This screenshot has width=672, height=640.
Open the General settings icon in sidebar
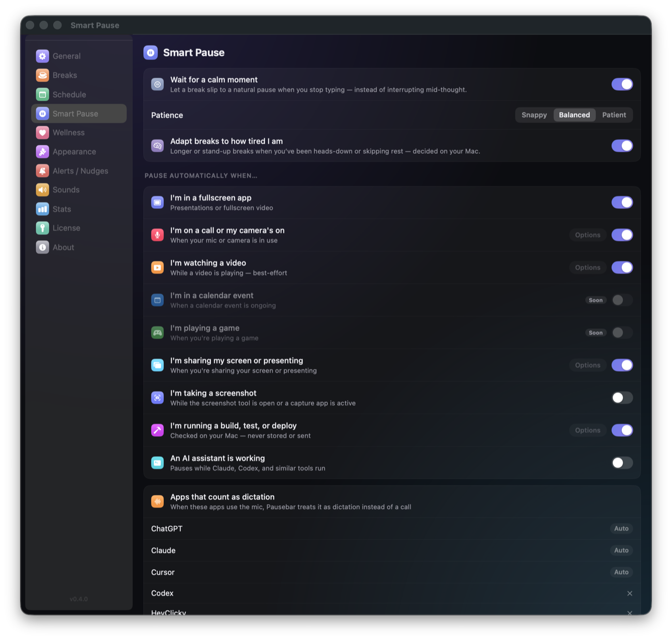[x=42, y=56]
